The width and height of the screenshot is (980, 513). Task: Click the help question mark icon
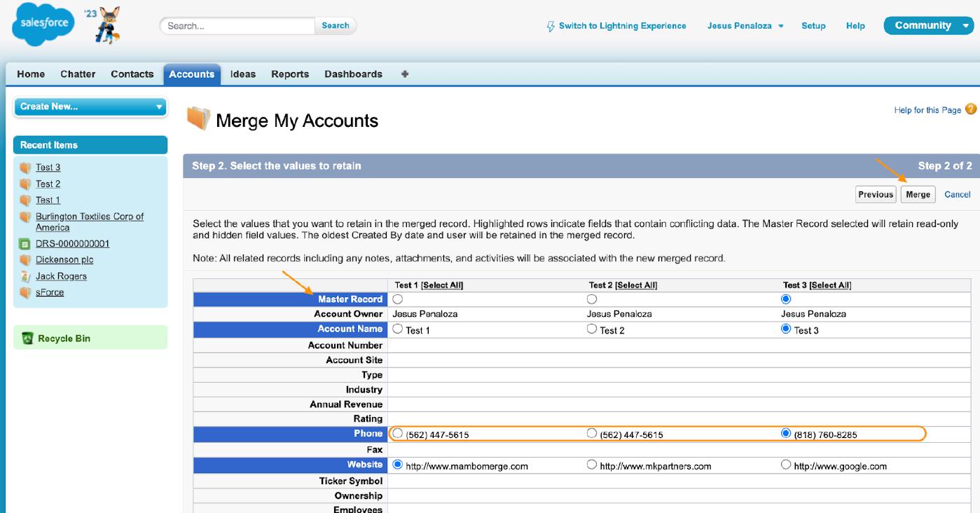(971, 109)
